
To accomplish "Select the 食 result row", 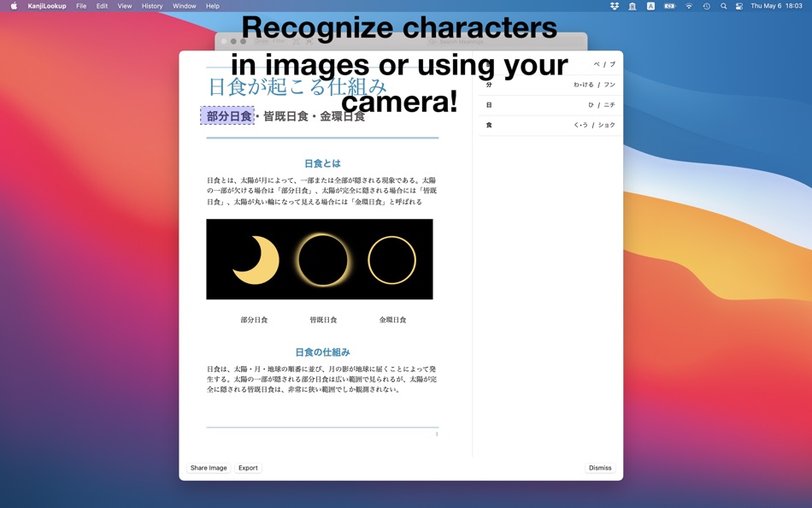I will 550,125.
